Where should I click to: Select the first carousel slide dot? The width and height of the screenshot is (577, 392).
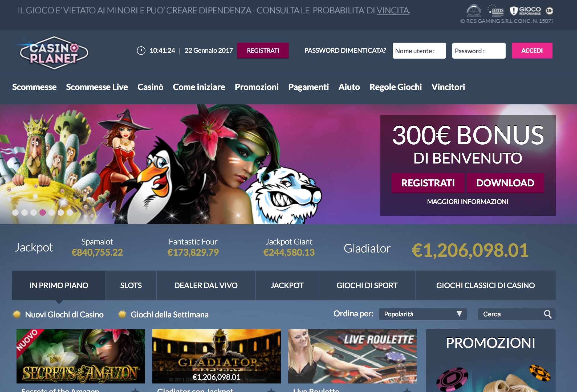tap(15, 212)
